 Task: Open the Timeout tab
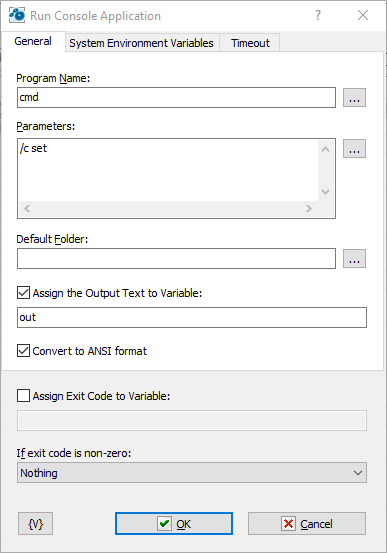click(250, 43)
